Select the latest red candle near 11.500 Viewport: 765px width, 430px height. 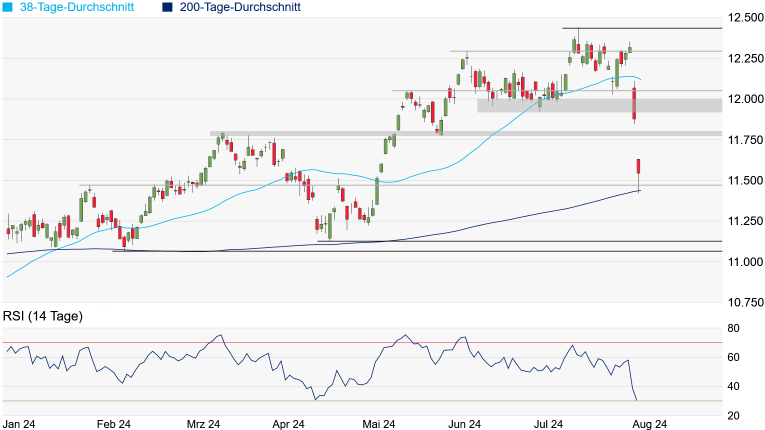click(x=638, y=167)
